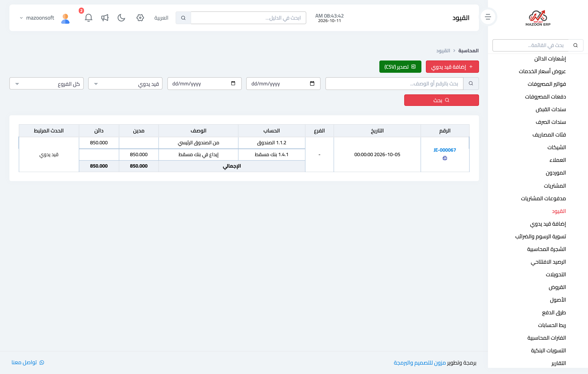Image resolution: width=588 pixels, height=374 pixels.
Task: Open journal entry link JE-000067
Action: pos(445,150)
